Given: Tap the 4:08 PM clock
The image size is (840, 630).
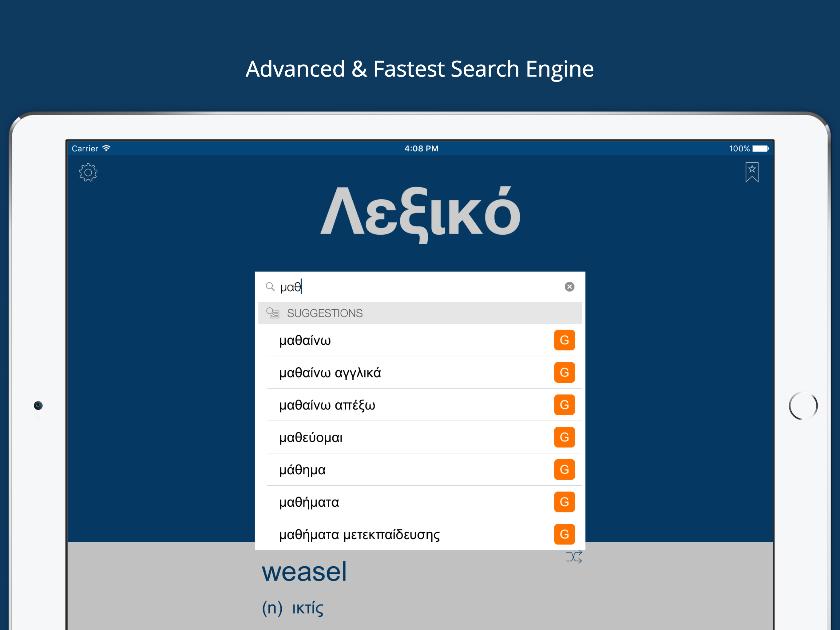Looking at the screenshot, I should 421,149.
